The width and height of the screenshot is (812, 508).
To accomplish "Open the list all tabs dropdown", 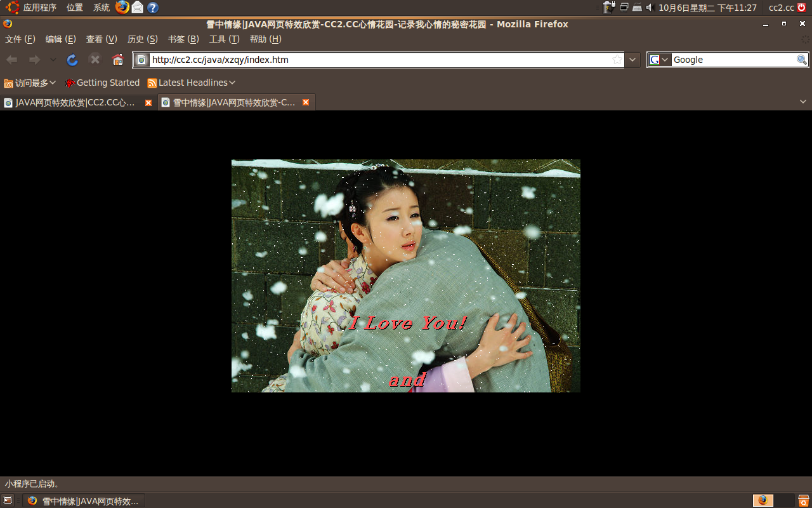I will 802,102.
